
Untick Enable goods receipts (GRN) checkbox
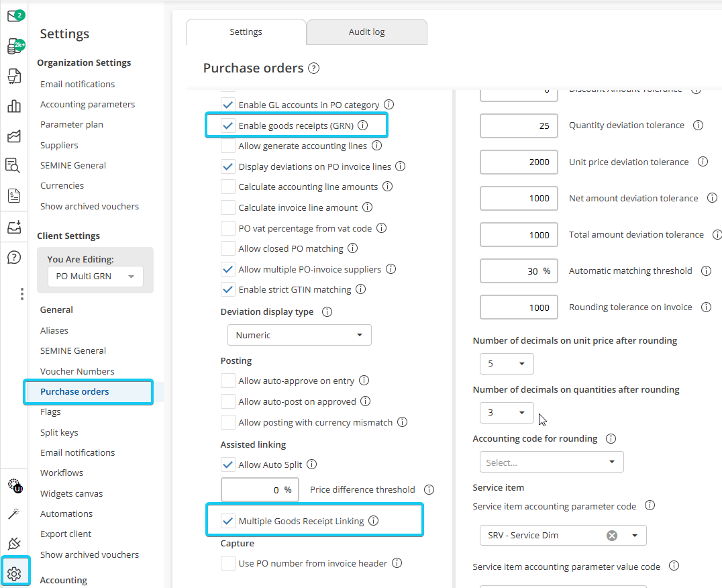point(228,126)
